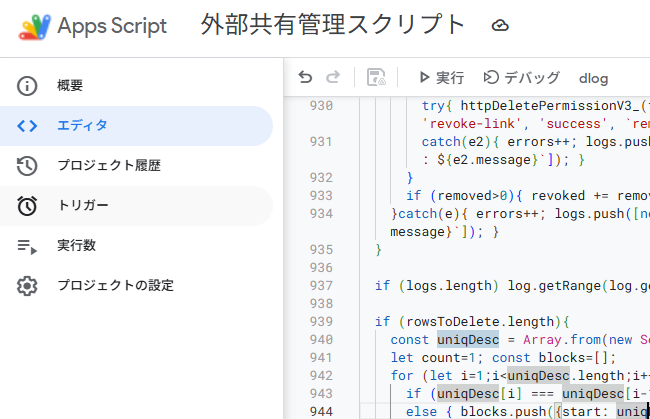Redo the last edit
This screenshot has width=650, height=419.
(x=333, y=77)
